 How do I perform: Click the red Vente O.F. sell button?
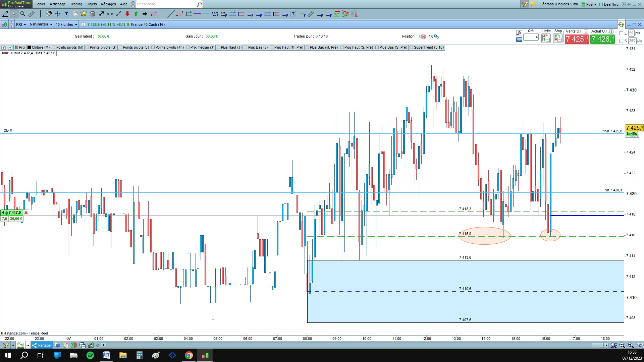click(x=577, y=39)
